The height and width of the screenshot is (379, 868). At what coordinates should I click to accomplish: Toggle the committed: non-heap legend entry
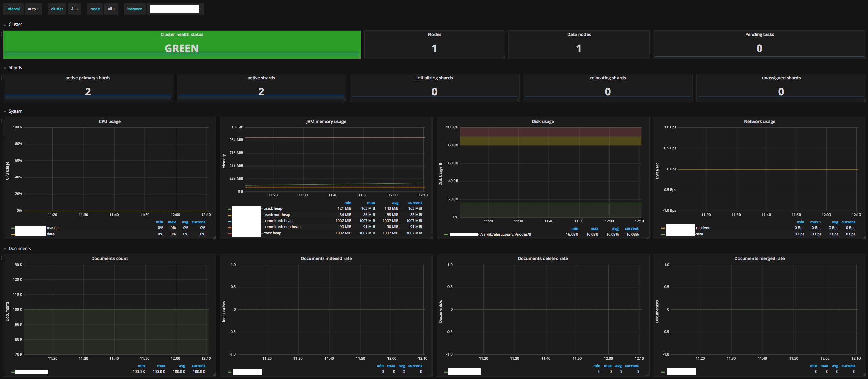point(282,227)
